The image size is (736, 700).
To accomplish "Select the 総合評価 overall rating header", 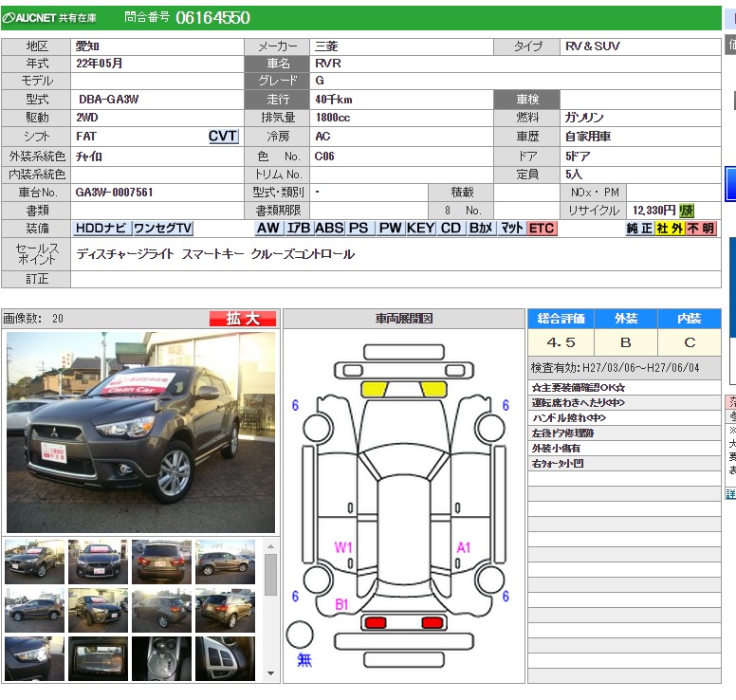I will pos(561,319).
